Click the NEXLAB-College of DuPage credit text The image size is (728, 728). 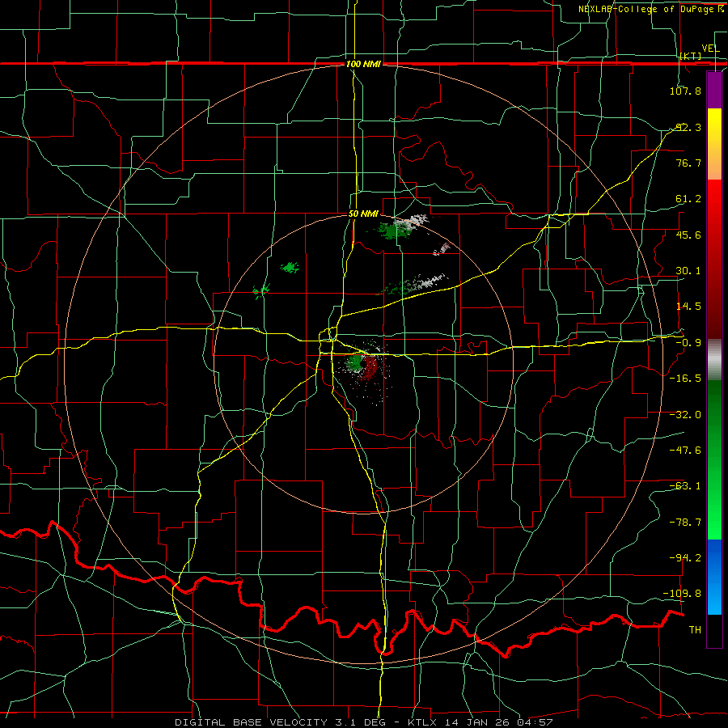(x=646, y=9)
